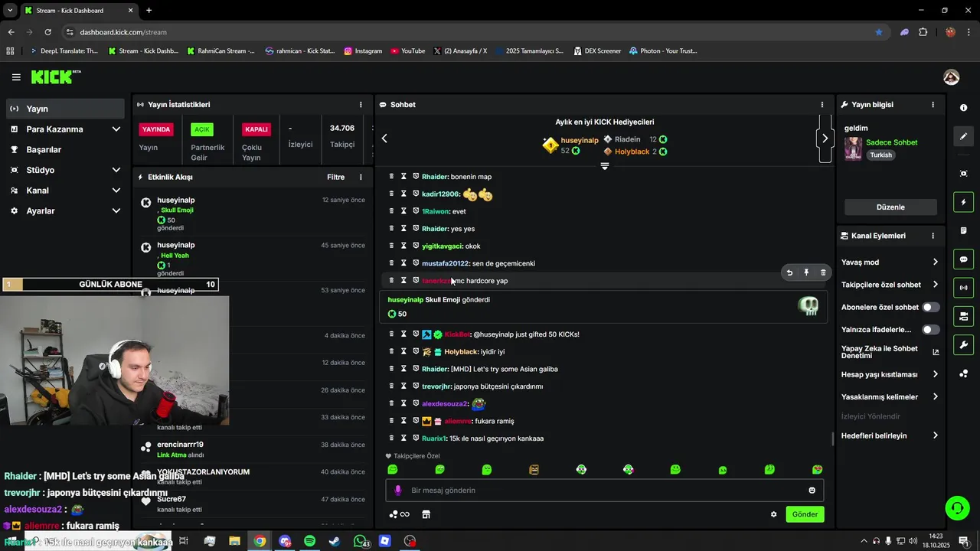
Task: Click the Turkish language tag
Action: [880, 155]
